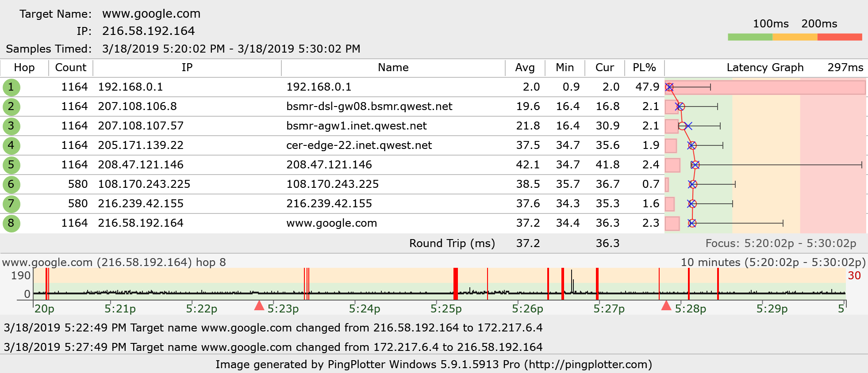Click hop 6 green circle icon
868x373 pixels.
tap(11, 184)
